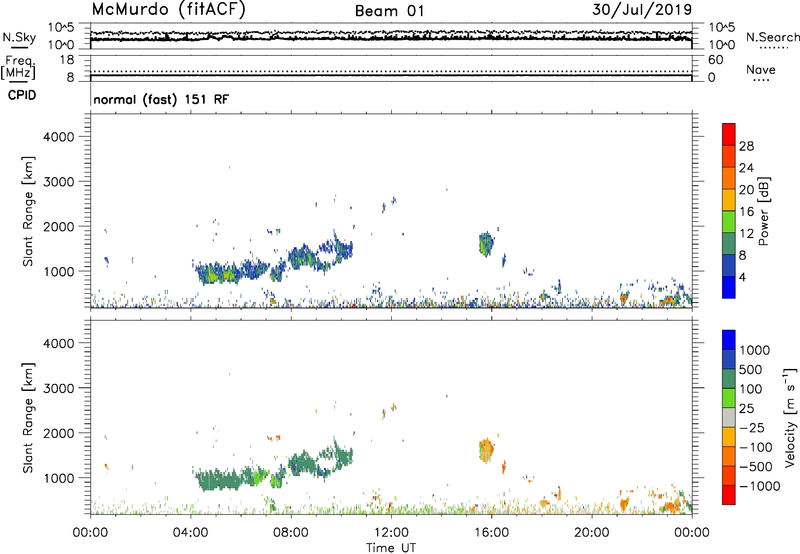
Task: Select the 18 tick on frequency axis
Action: (x=67, y=60)
